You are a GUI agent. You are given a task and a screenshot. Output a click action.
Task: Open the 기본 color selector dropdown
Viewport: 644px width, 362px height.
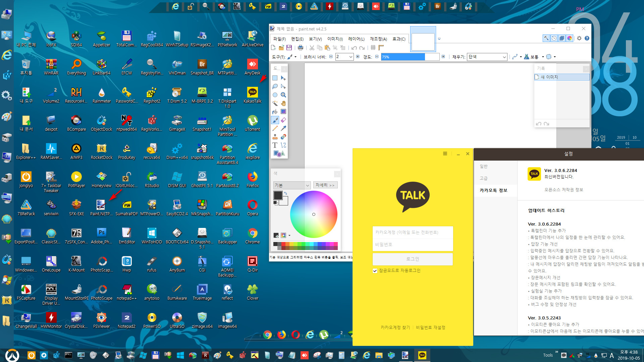click(x=292, y=185)
